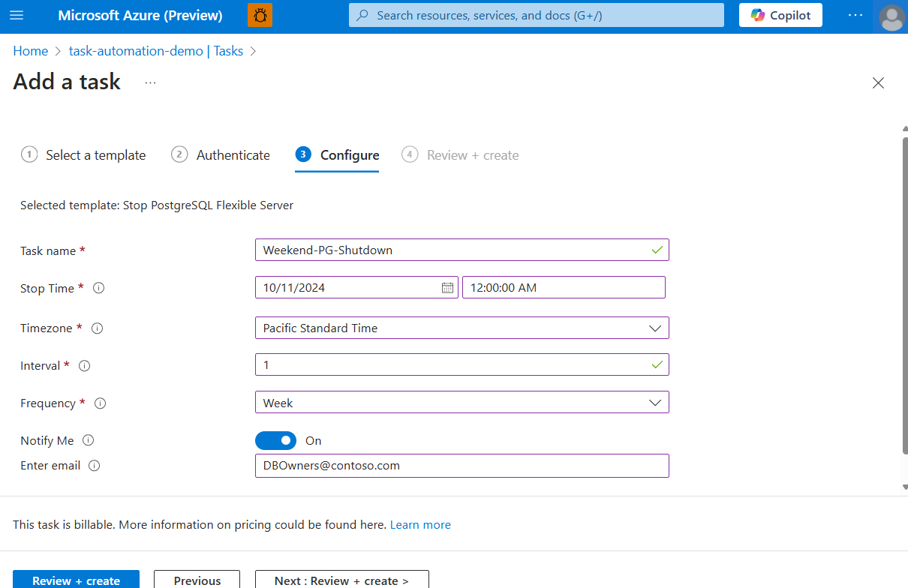908x588 pixels.
Task: Click the Stop Time date field
Action: pyautogui.click(x=356, y=287)
